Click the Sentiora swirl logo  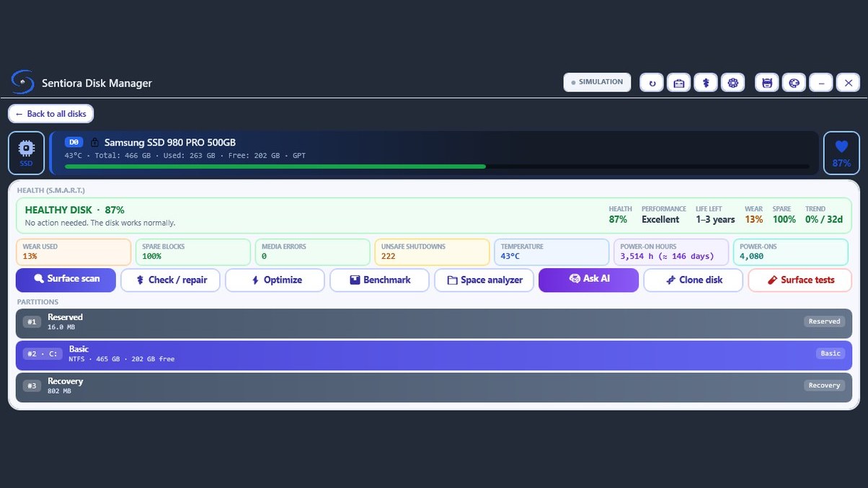23,83
